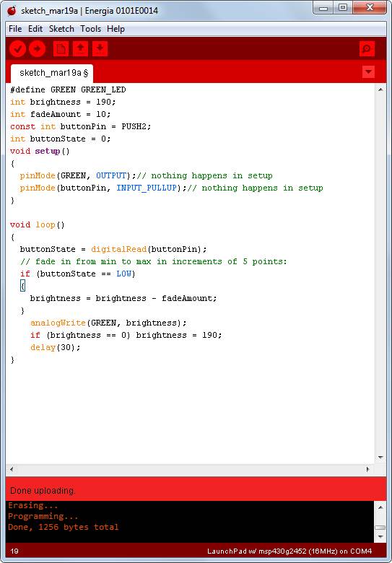Image resolution: width=392 pixels, height=563 pixels.
Task: Click the Verify checkmark toolbar icon
Action: point(17,48)
